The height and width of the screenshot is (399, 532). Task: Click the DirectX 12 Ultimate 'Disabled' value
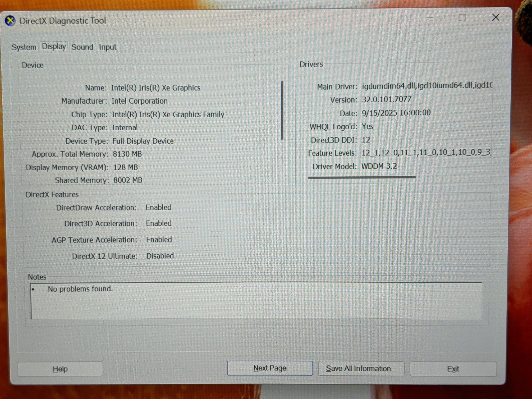click(x=160, y=256)
